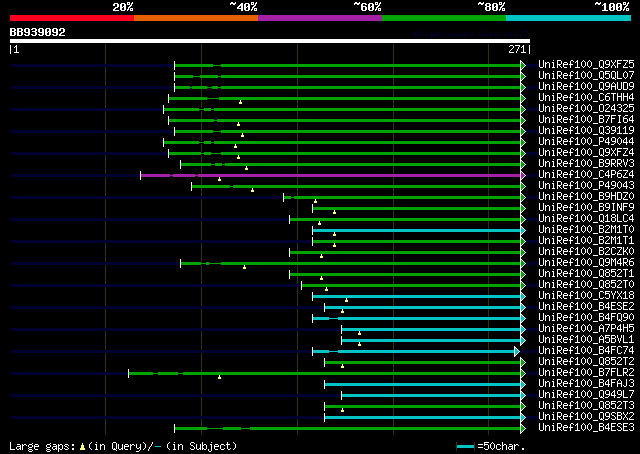Click the green end arrow of Q5QL07
Screen dimensions: 640x454
tap(523, 76)
